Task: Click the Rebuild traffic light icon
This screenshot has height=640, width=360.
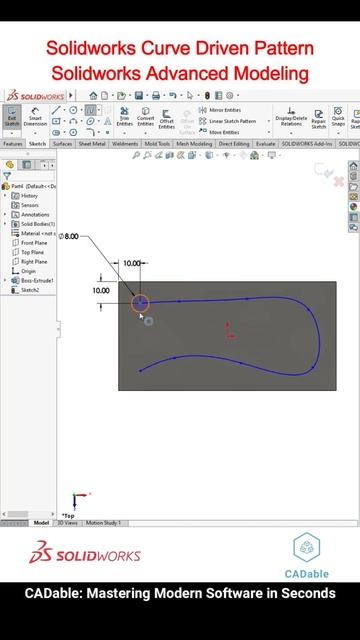Action: tap(207, 96)
